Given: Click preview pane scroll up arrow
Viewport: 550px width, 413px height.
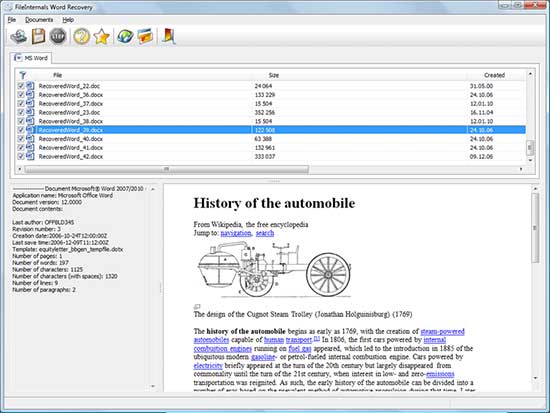Looking at the screenshot, I should tap(535, 189).
